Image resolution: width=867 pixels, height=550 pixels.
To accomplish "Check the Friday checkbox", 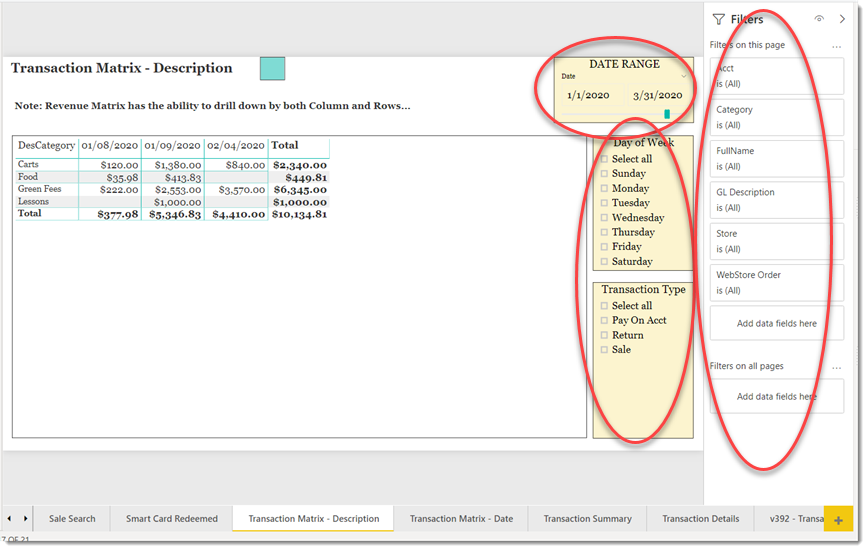I will [604, 247].
